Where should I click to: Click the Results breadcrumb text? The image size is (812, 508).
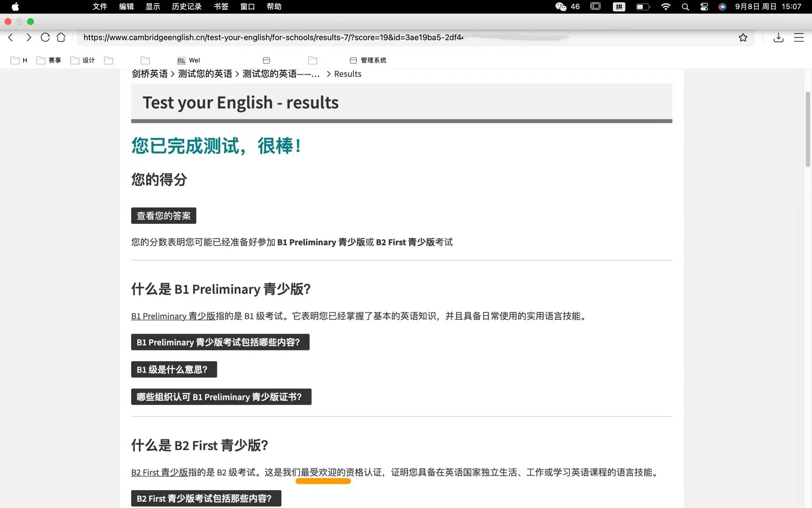tap(348, 74)
